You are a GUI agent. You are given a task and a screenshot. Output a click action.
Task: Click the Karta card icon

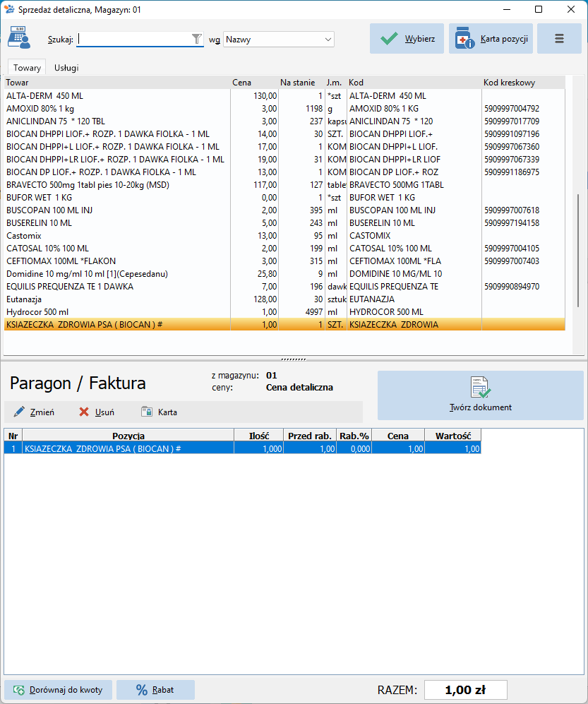(x=147, y=412)
